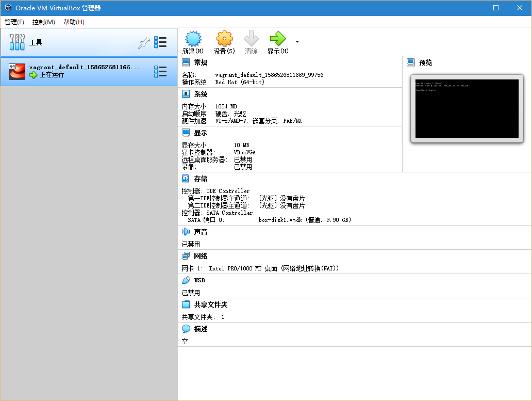Click the 工具 label in left panel

pyautogui.click(x=36, y=42)
